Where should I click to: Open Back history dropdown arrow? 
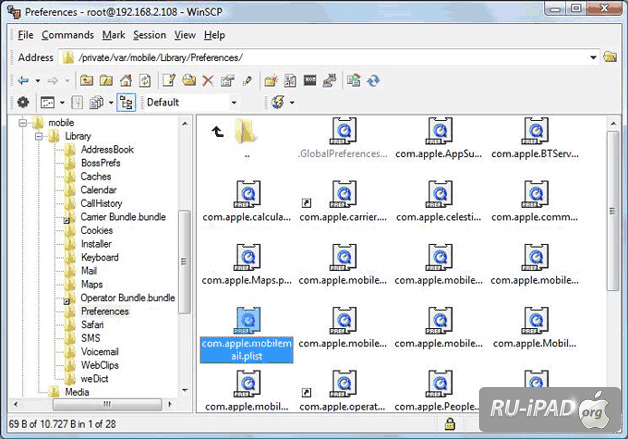coord(38,81)
